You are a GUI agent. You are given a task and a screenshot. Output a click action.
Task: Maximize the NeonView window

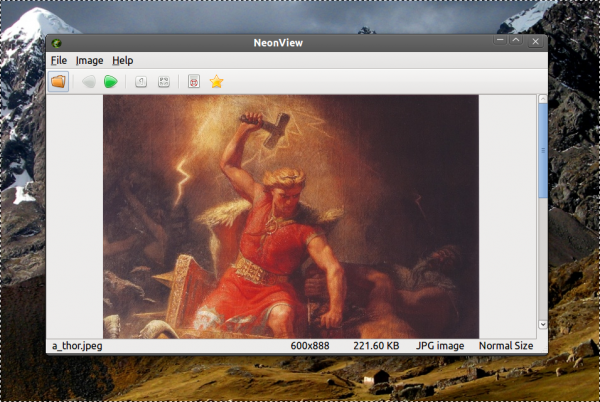(516, 40)
